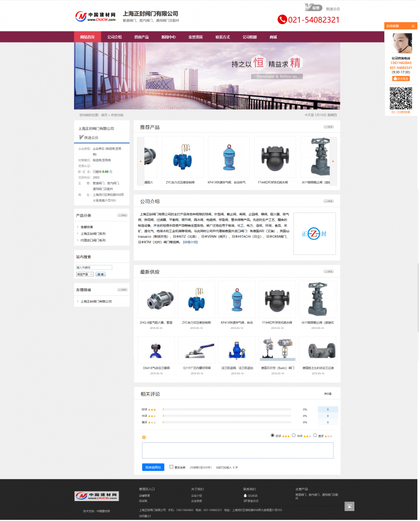Open the 最新供应 more button
This screenshot has width=420, height=521.
click(x=329, y=271)
